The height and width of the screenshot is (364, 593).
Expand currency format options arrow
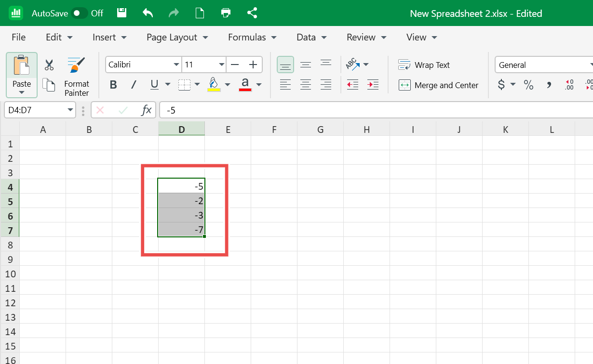coord(513,85)
